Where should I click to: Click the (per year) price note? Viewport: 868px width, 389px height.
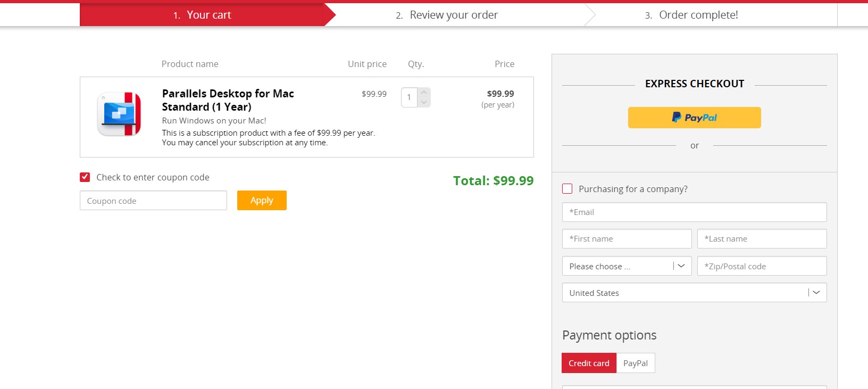point(498,105)
